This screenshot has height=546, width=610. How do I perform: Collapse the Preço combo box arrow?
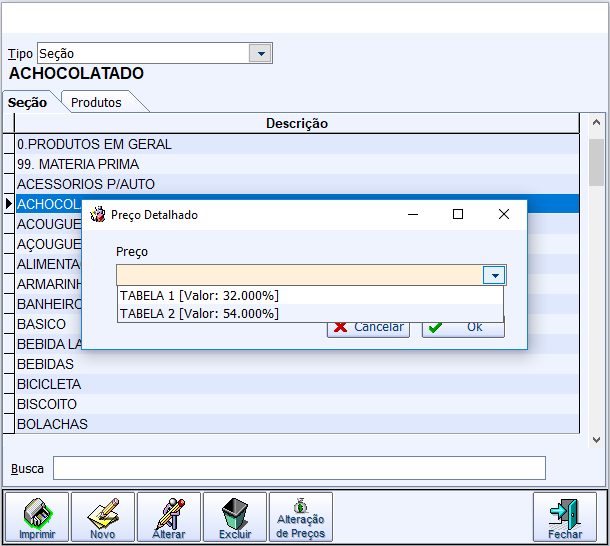(x=495, y=275)
